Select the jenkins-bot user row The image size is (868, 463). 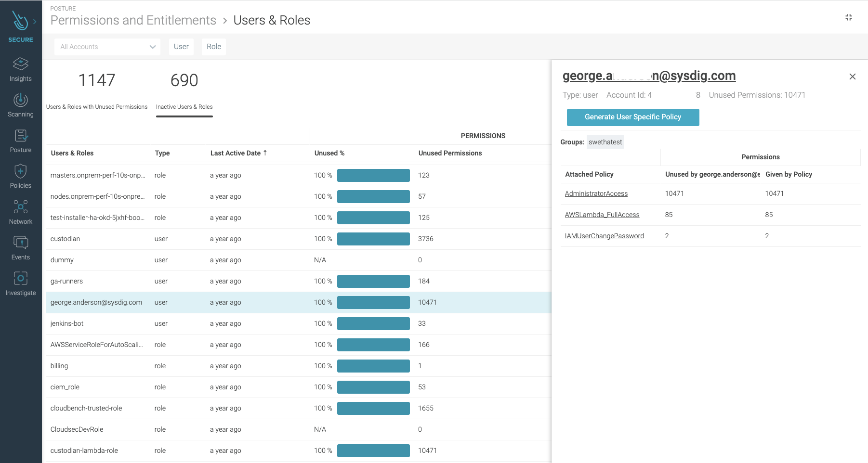pyautogui.click(x=299, y=323)
